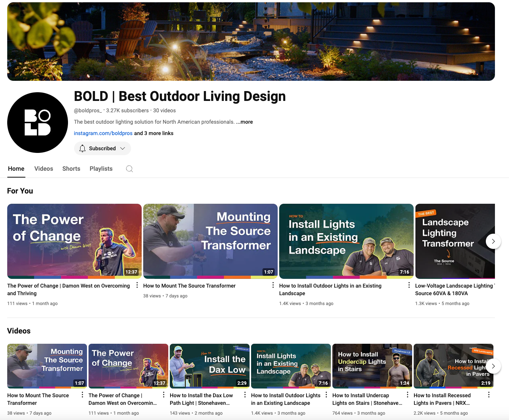Open options menu for Undercap Lights on Stairs video
509x420 pixels.
(x=408, y=395)
